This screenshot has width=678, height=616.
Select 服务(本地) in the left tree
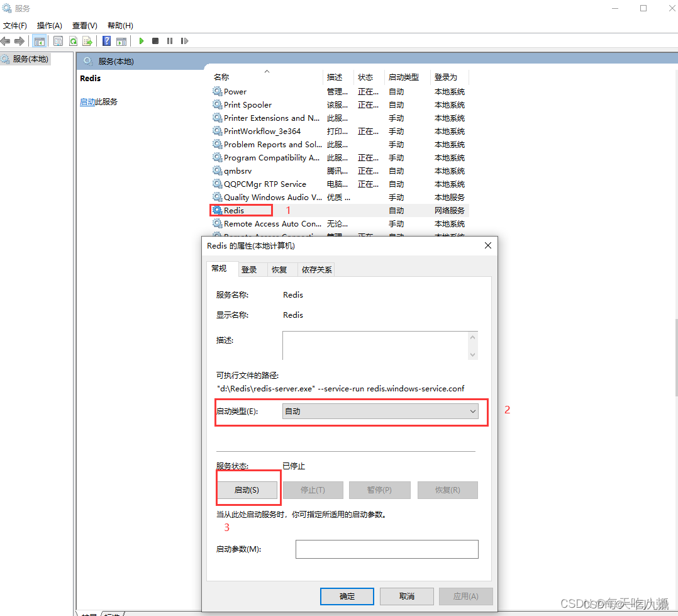pos(30,59)
